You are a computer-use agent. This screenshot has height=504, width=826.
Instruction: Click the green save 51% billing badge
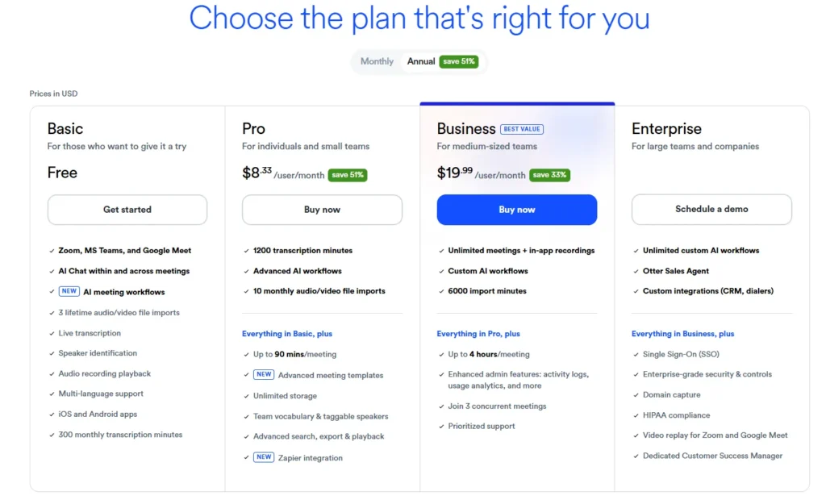point(459,61)
